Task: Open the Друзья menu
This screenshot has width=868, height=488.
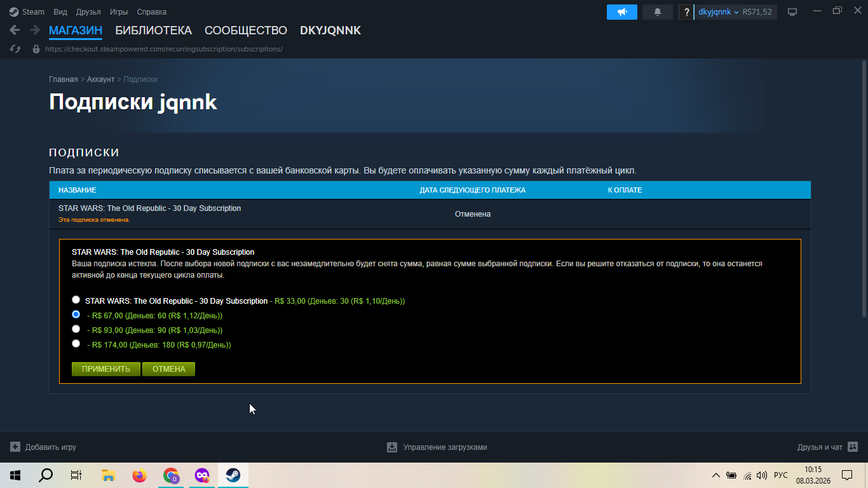Action: click(88, 11)
